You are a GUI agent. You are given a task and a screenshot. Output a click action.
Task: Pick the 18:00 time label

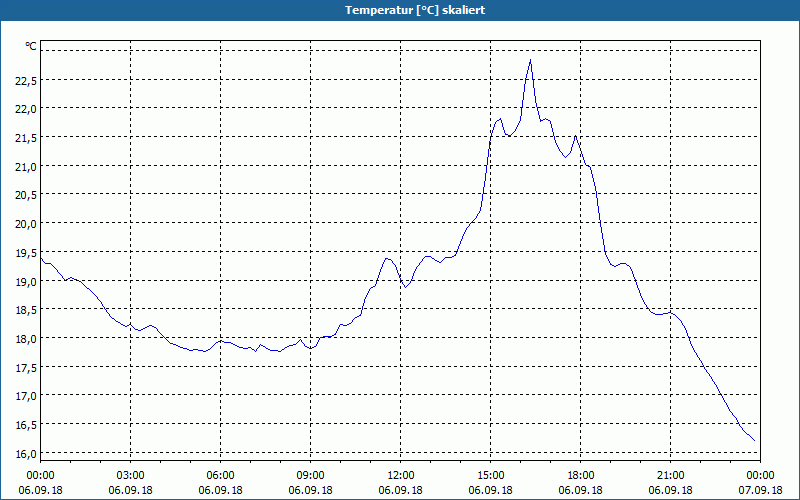point(581,476)
